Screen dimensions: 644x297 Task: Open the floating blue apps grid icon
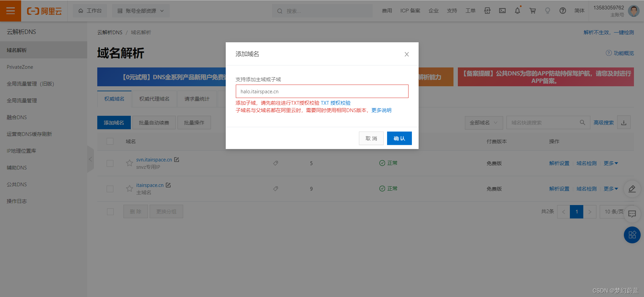tap(632, 235)
